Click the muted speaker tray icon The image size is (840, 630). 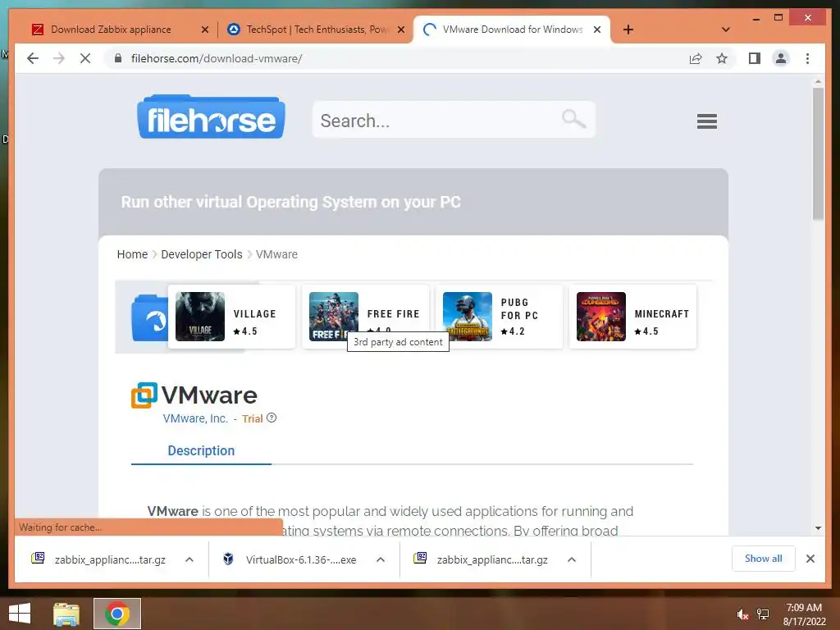coord(742,614)
